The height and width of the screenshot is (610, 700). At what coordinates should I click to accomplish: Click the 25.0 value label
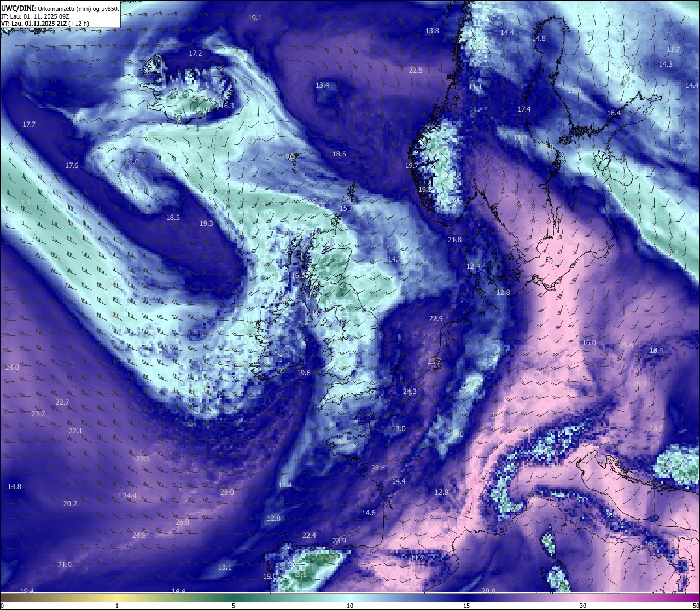click(x=227, y=492)
